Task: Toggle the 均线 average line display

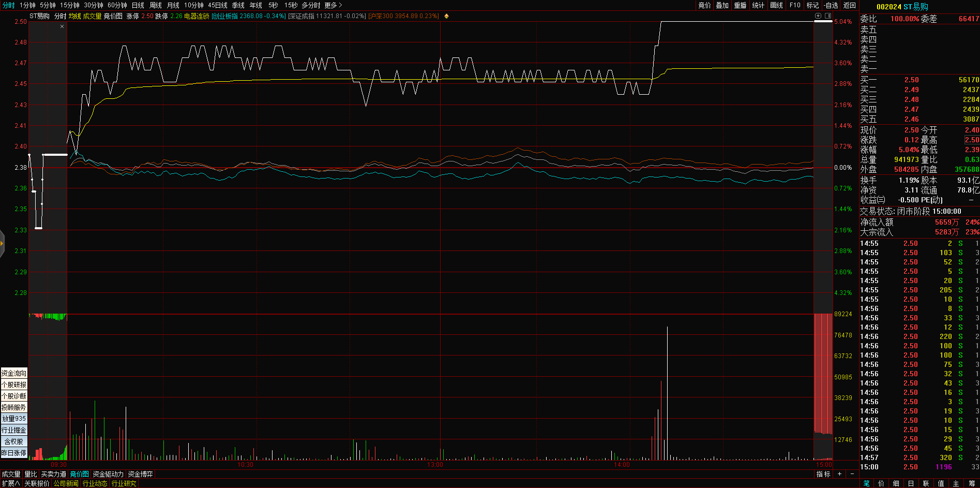Action: point(74,16)
